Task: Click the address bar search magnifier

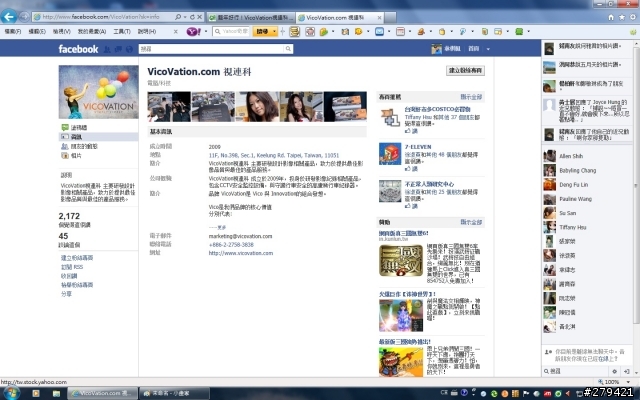Action: tap(178, 17)
